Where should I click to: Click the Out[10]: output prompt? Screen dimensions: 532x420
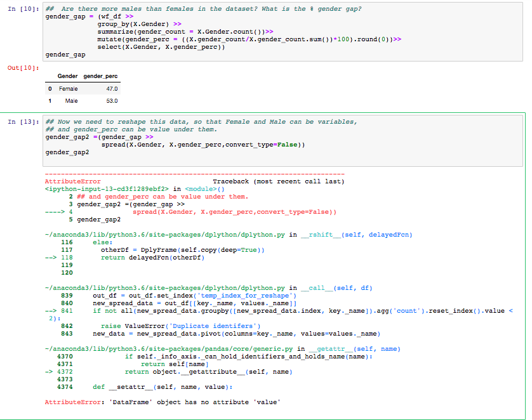pos(23,68)
